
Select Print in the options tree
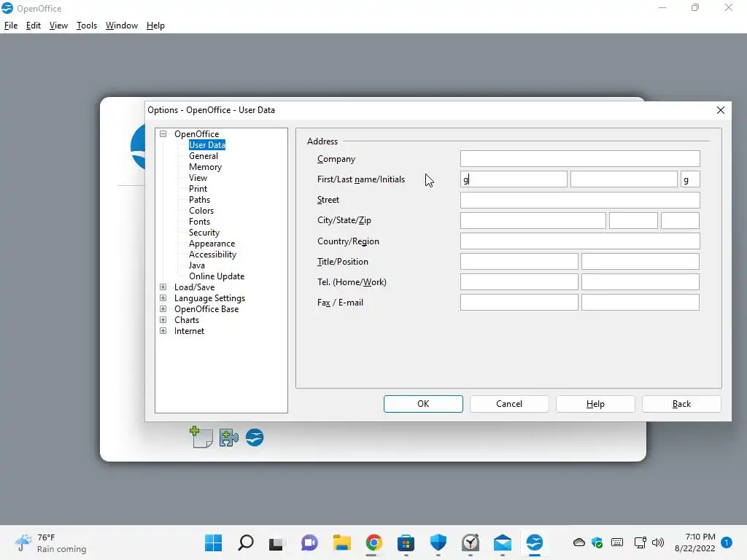point(198,189)
